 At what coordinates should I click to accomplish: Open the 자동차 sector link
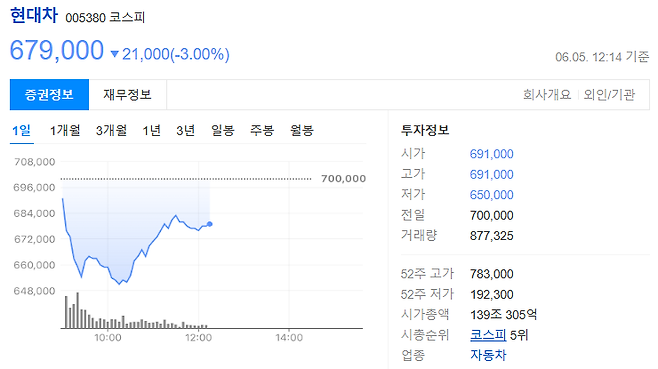[488, 355]
